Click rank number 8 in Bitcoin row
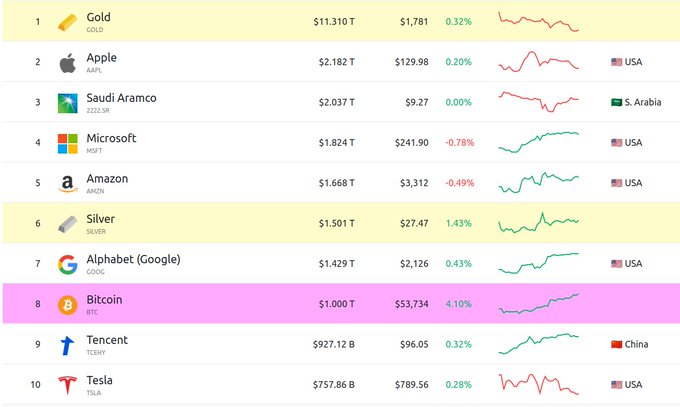Screen dimensions: 680x407 click(x=38, y=304)
